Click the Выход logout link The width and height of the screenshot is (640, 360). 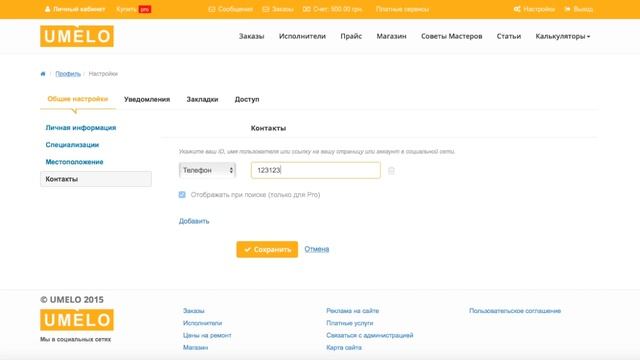click(x=578, y=9)
